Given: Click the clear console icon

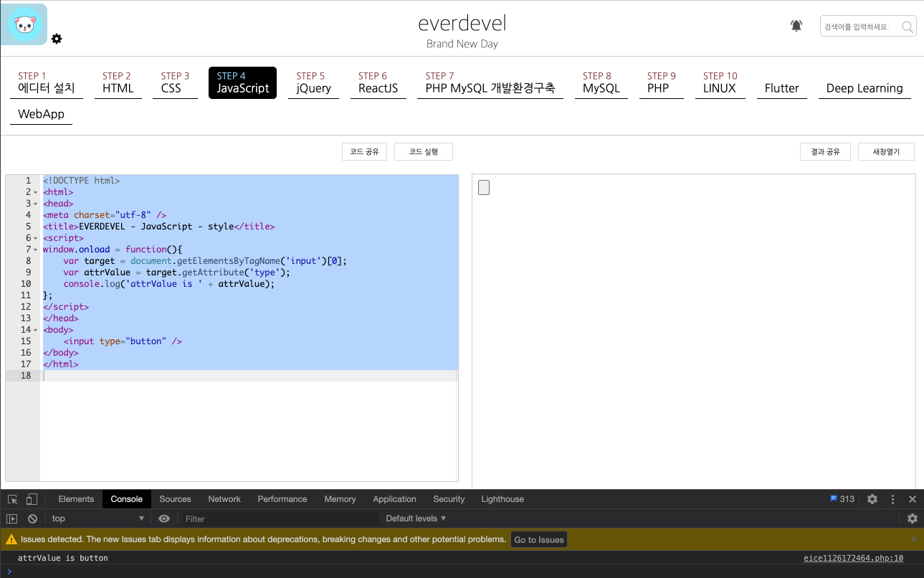Looking at the screenshot, I should 32,518.
